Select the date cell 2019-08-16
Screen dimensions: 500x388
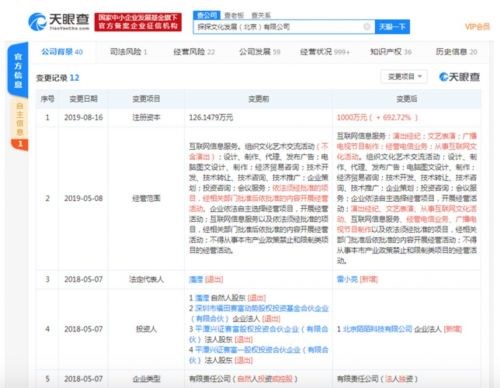tap(83, 117)
